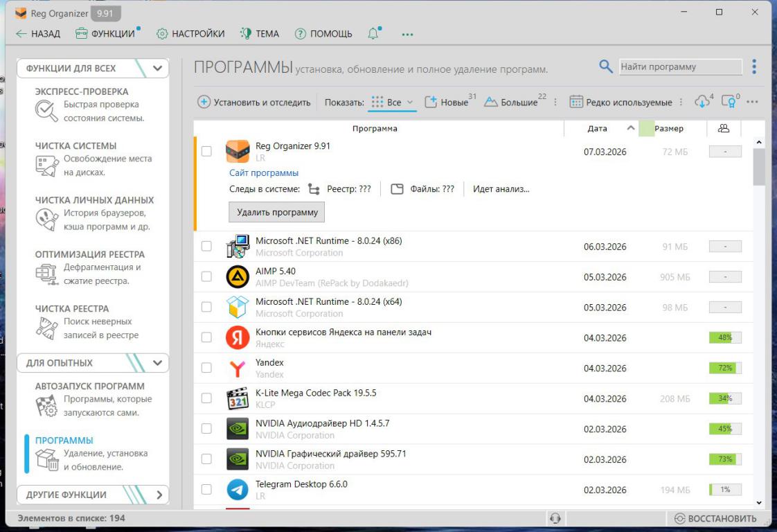Click the notification bell icon

pyautogui.click(x=374, y=34)
